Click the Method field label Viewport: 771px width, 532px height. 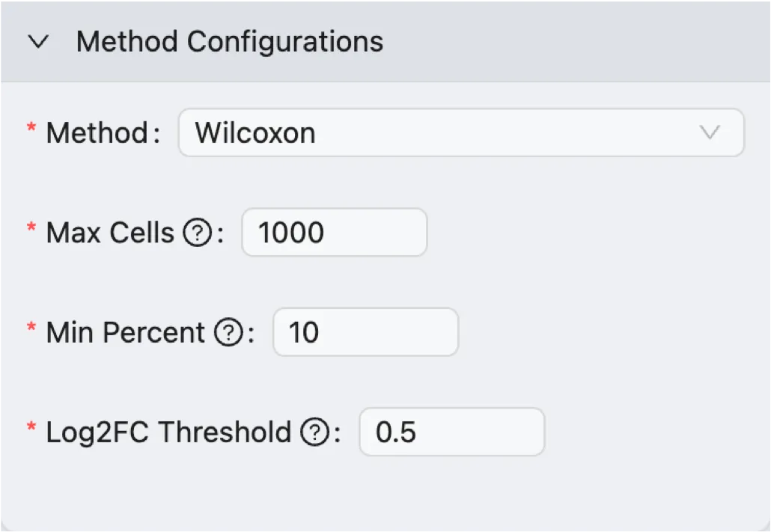tap(97, 133)
